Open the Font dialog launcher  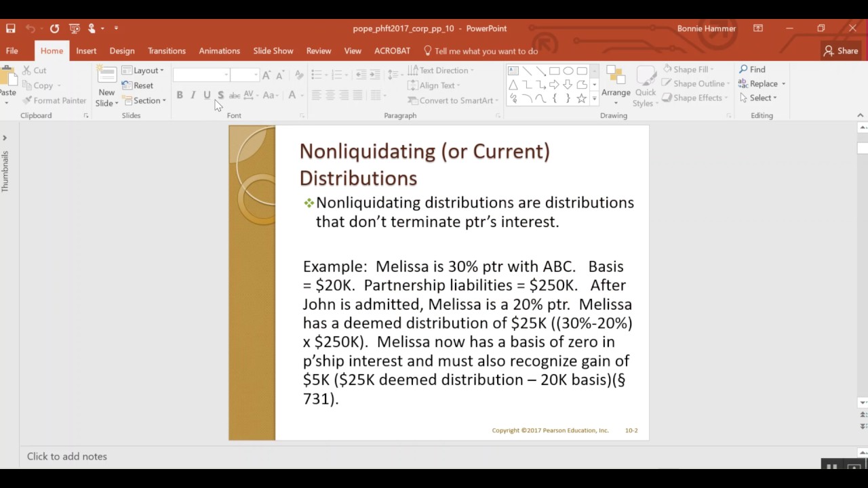[302, 116]
